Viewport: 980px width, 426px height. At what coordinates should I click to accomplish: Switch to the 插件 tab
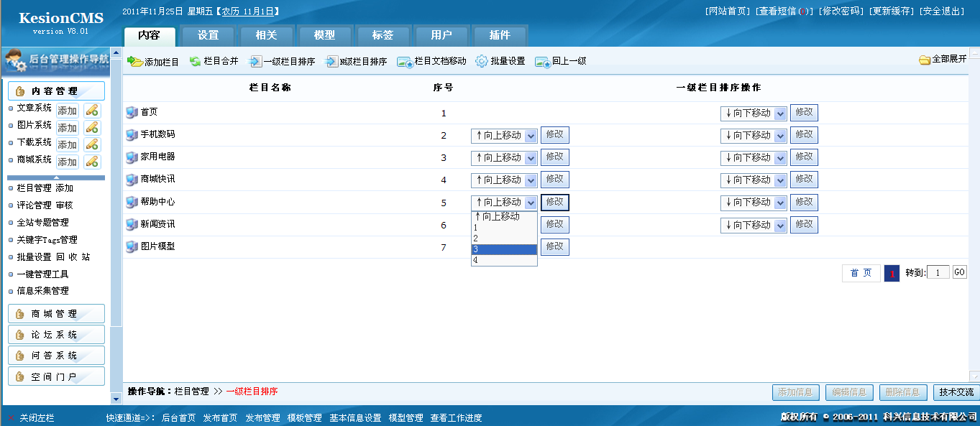click(x=500, y=34)
